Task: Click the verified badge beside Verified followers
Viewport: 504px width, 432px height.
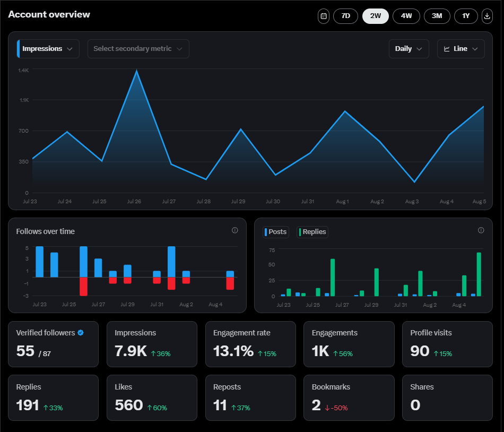Action: (81, 333)
